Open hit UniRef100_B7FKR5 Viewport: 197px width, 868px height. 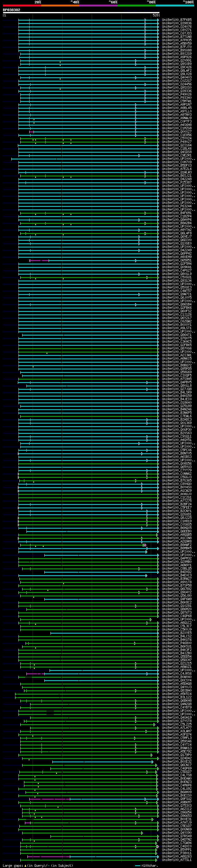[x=177, y=20]
